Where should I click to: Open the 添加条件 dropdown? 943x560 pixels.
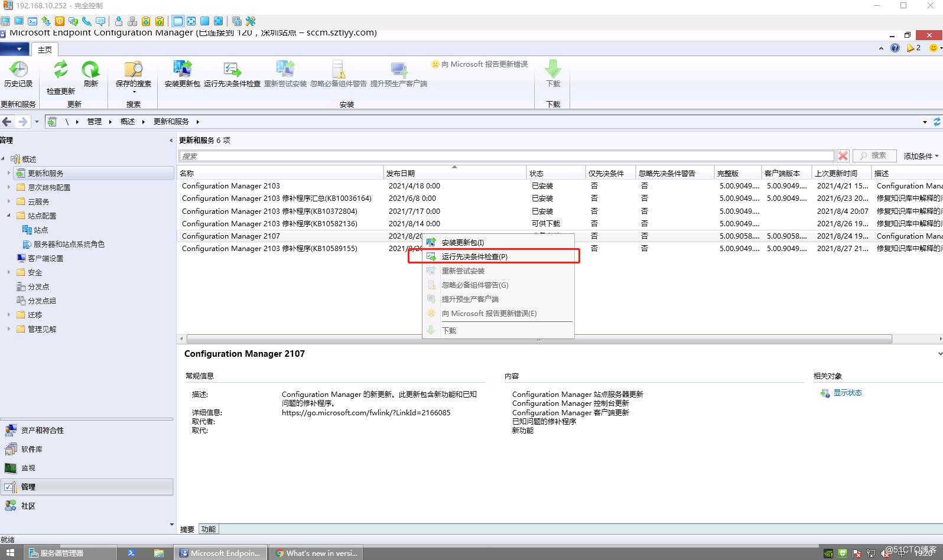[921, 156]
